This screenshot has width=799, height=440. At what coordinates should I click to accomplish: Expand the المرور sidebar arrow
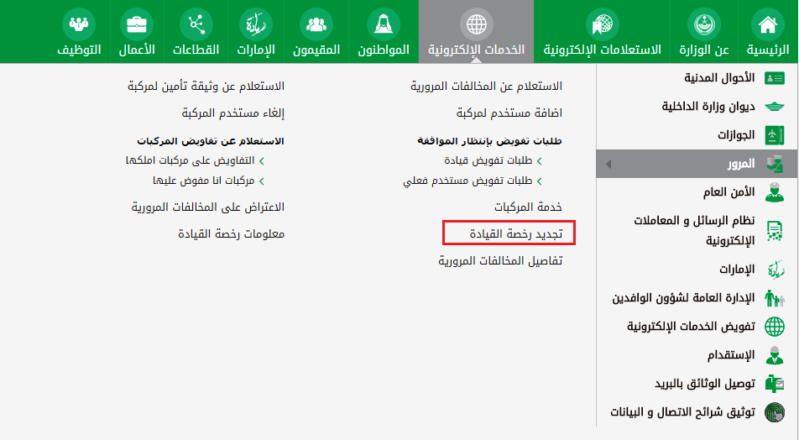(609, 163)
